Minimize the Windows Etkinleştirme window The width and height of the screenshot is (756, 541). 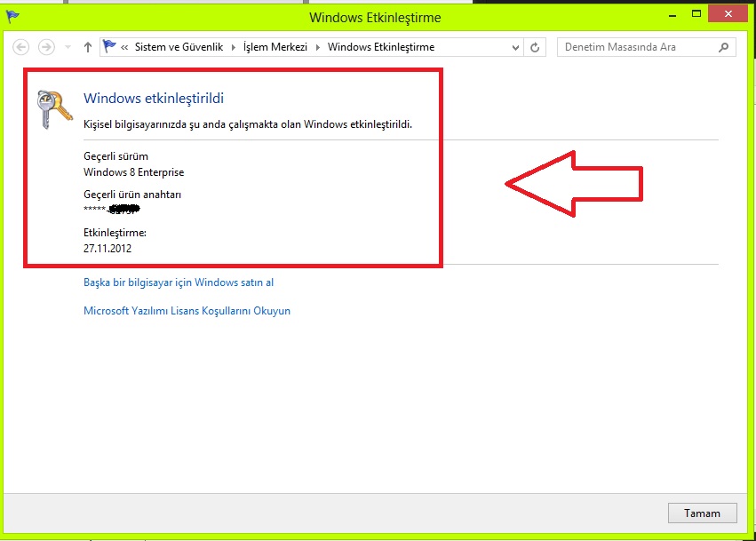[x=672, y=15]
